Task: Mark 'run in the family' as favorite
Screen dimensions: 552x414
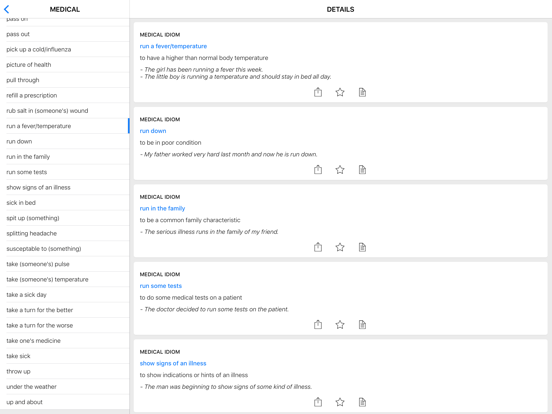Action: 340,247
